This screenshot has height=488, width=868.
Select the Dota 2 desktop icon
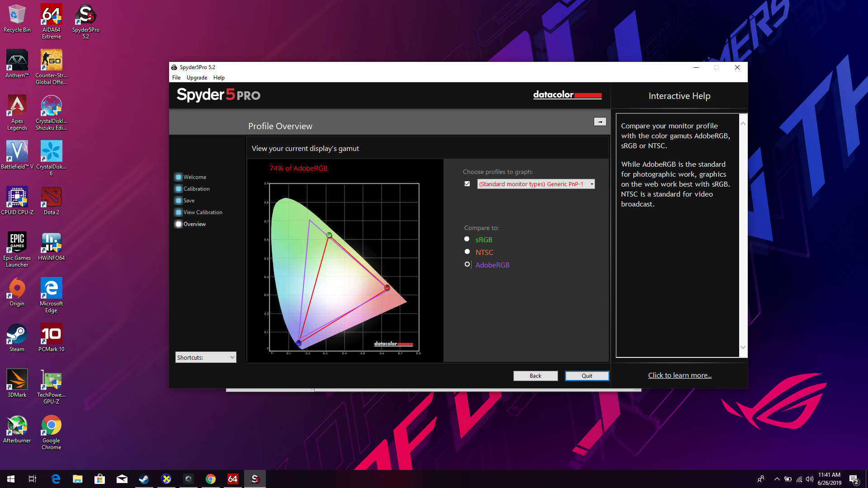pos(51,201)
